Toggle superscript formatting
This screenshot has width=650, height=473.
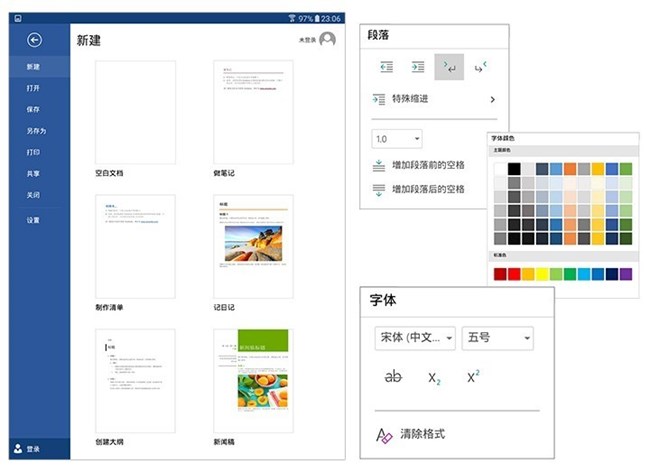click(x=473, y=377)
